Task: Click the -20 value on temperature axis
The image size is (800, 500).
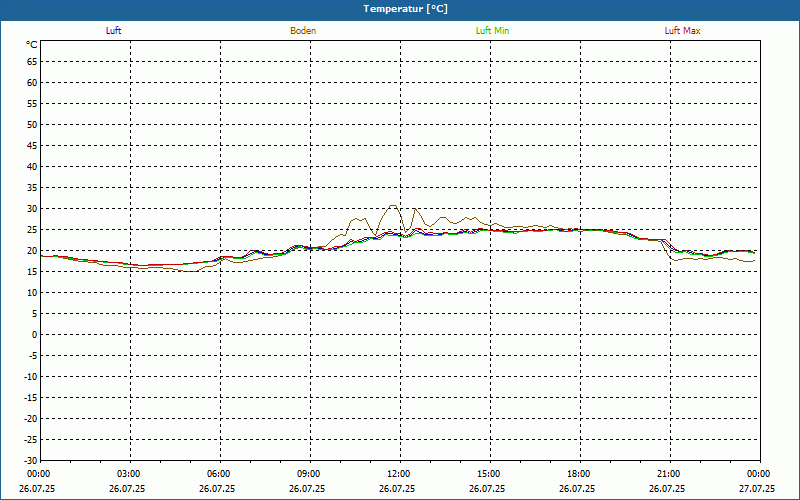Action: pos(30,419)
